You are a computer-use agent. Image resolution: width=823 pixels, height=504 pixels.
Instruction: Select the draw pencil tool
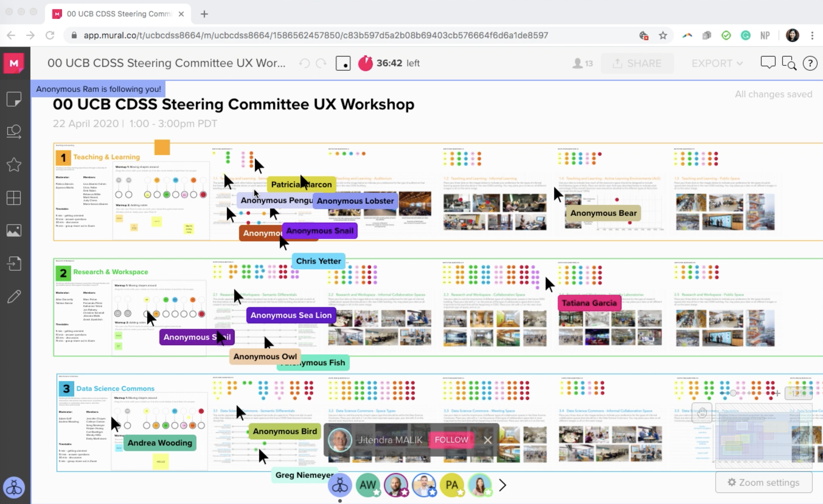pyautogui.click(x=14, y=296)
